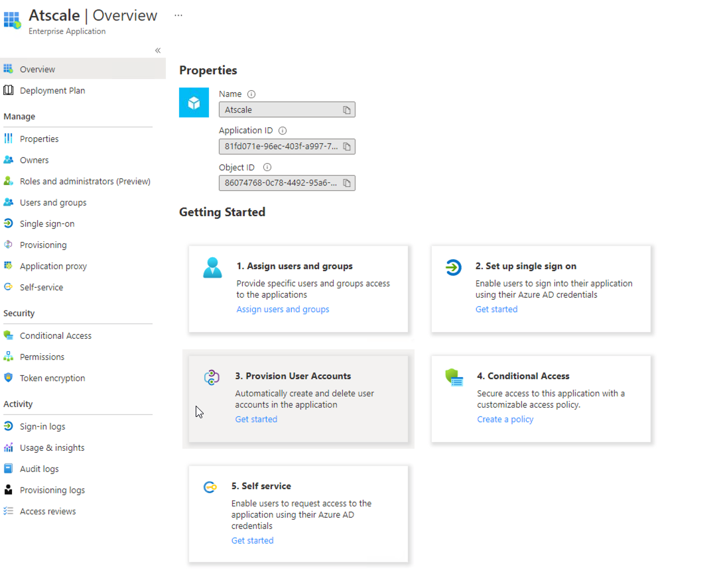View Audit logs
This screenshot has width=719, height=588.
[x=39, y=469]
